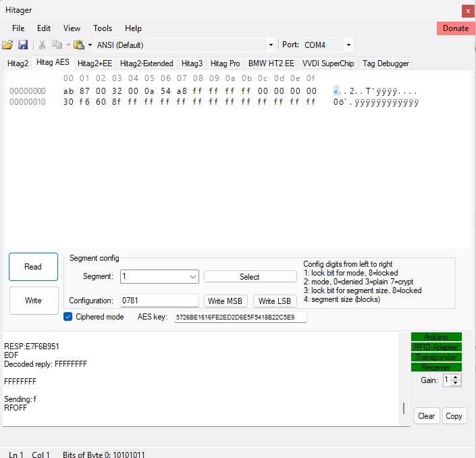Click the Cut scissors icon
Viewport: 476px width, 458px height.
coord(42,45)
